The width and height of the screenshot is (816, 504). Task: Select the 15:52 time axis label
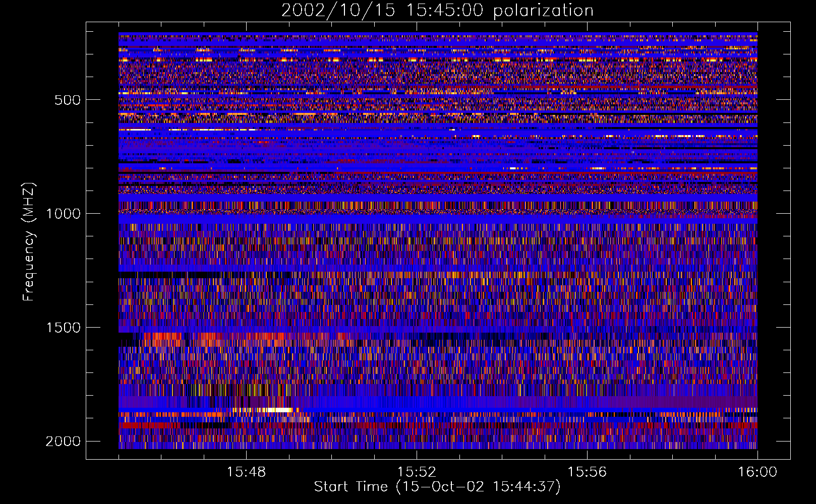pyautogui.click(x=417, y=472)
